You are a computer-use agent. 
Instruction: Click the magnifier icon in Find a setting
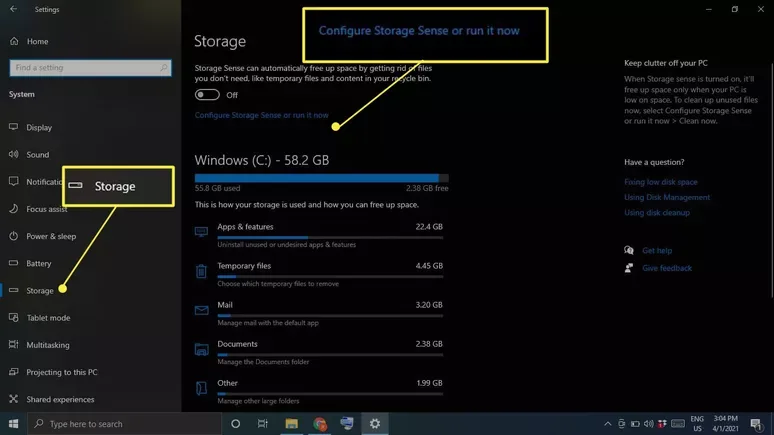pyautogui.click(x=164, y=68)
